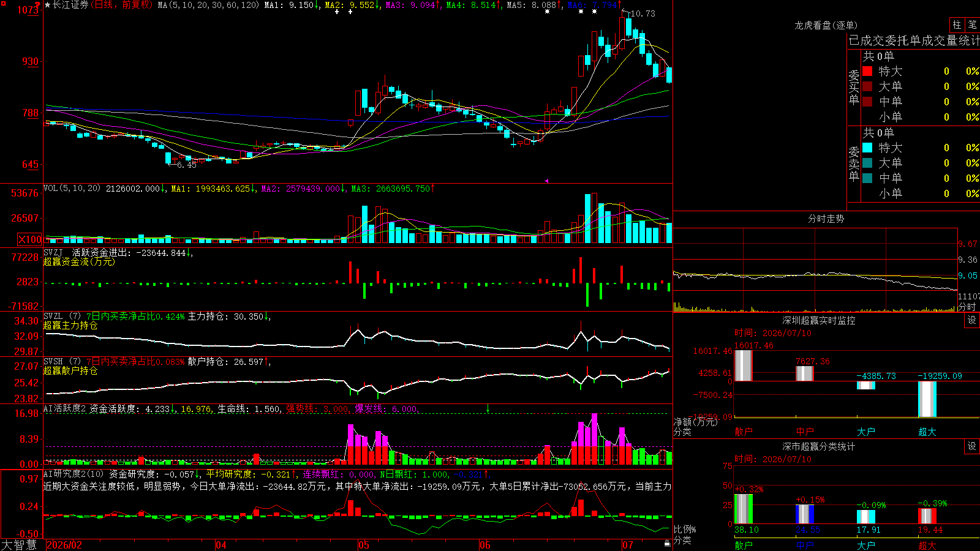The width and height of the screenshot is (980, 551).
Task: Click the red 超大 19.44 bar in 分类统计
Action: [x=927, y=516]
